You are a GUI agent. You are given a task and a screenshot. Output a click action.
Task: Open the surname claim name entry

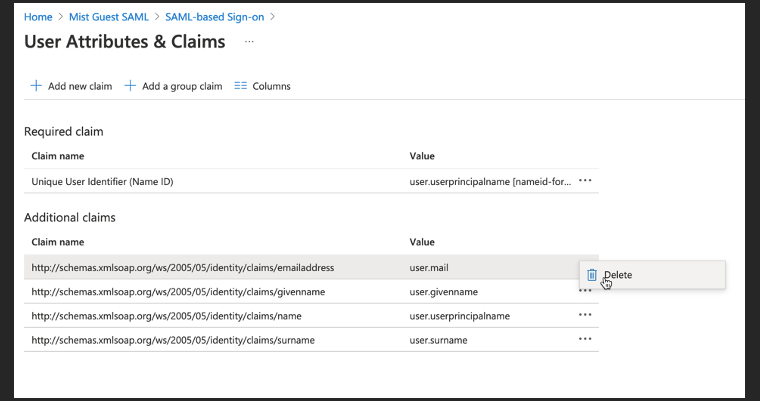pyautogui.click(x=173, y=339)
